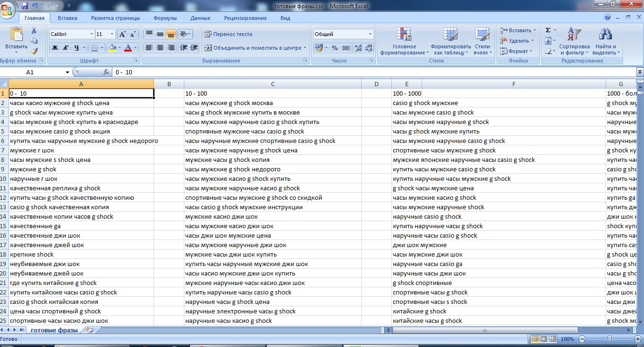Align cell text to the right
Viewport: 644px width, 347px height.
(171, 48)
